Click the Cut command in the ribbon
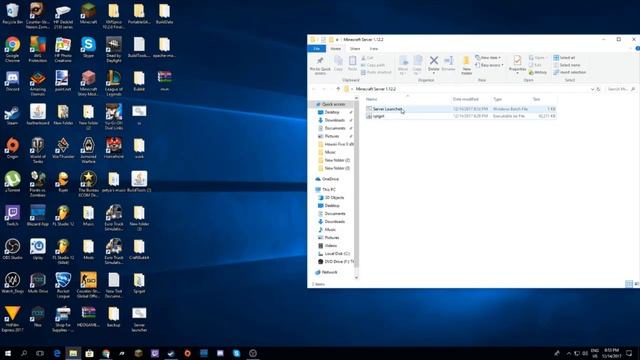Screen dimensions: 640x360 pyautogui.click(x=367, y=58)
